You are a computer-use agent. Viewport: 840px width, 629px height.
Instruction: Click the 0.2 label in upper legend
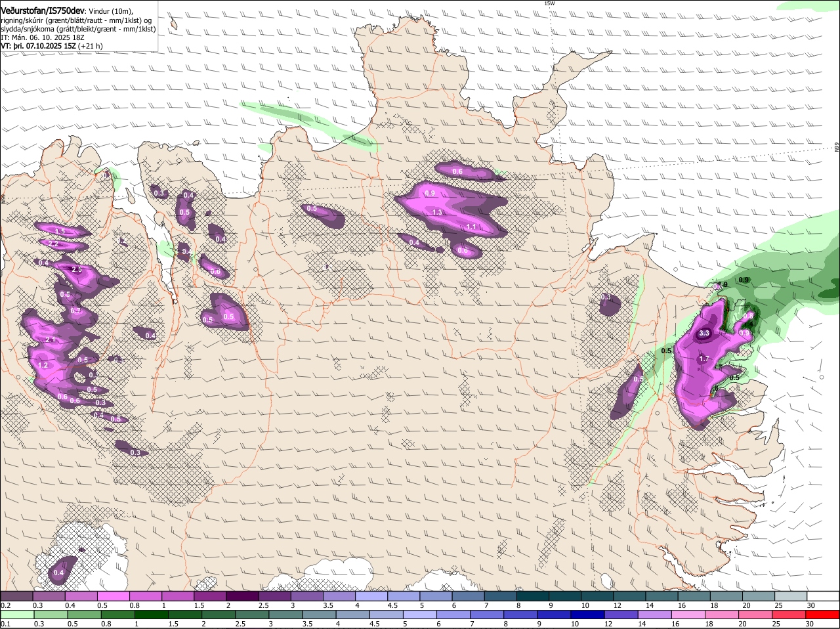pyautogui.click(x=5, y=605)
